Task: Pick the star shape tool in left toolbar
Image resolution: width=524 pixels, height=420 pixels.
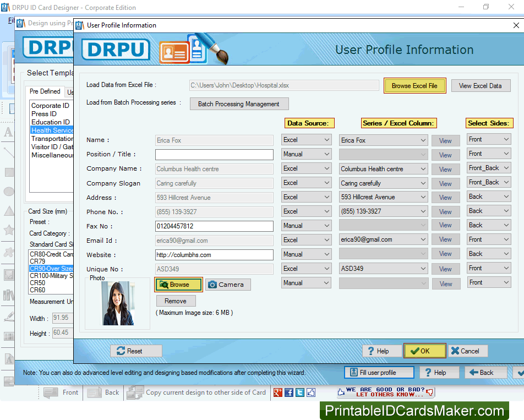Action: click(9, 230)
